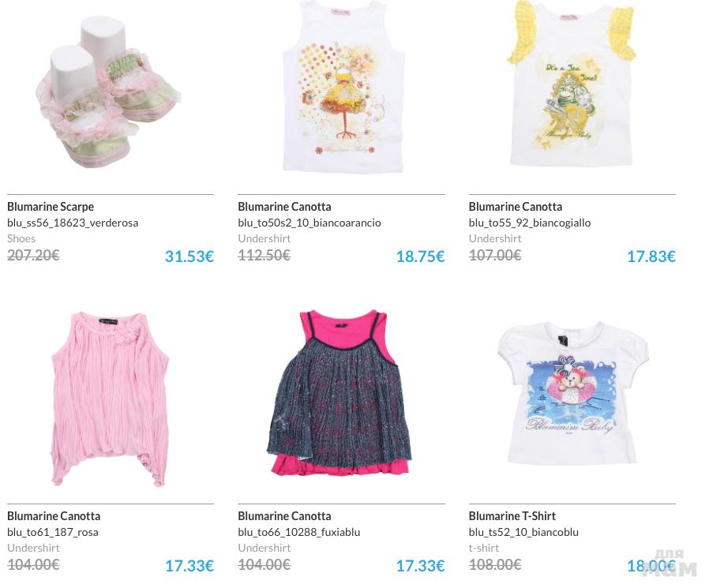Screen dimensions: 709x588
Task: Select product code blu_ss56_18623_verderosa
Action: tap(73, 223)
